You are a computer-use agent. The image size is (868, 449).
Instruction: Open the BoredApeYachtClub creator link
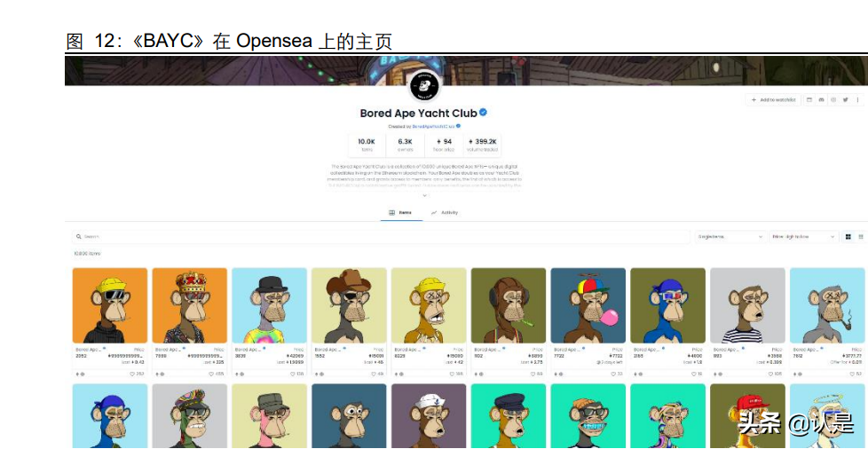tap(433, 126)
